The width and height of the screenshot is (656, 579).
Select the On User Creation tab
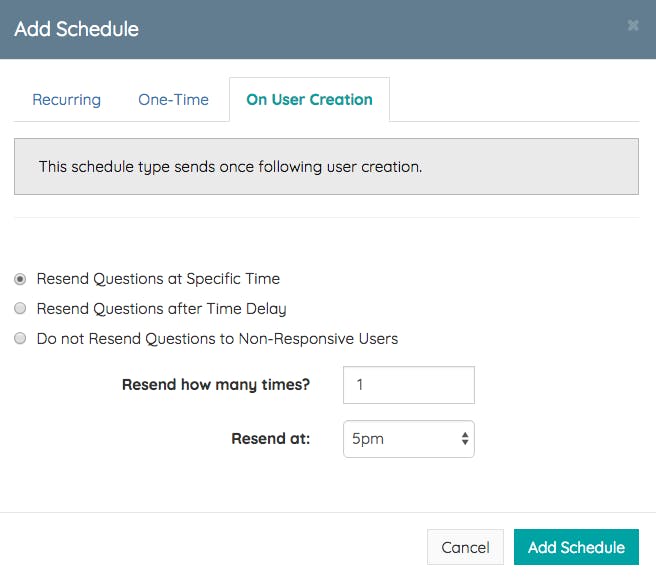click(309, 100)
